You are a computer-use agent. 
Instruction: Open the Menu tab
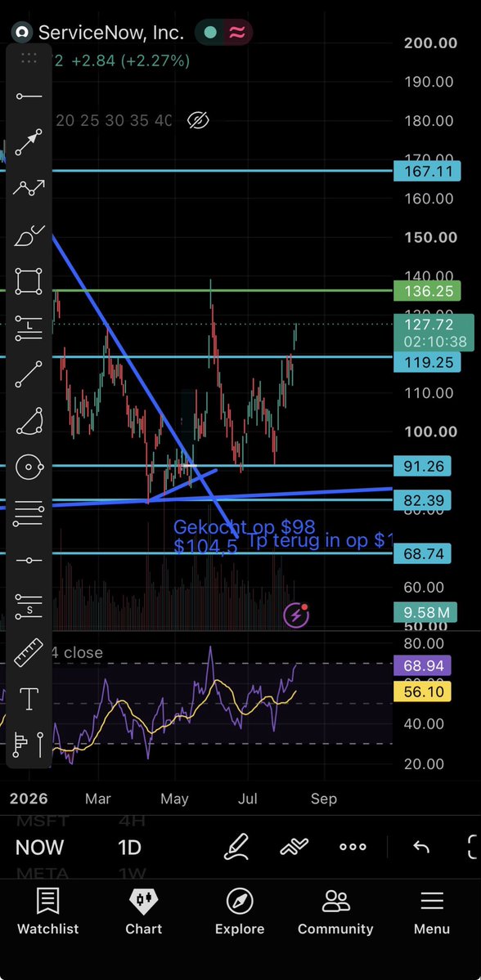(432, 912)
